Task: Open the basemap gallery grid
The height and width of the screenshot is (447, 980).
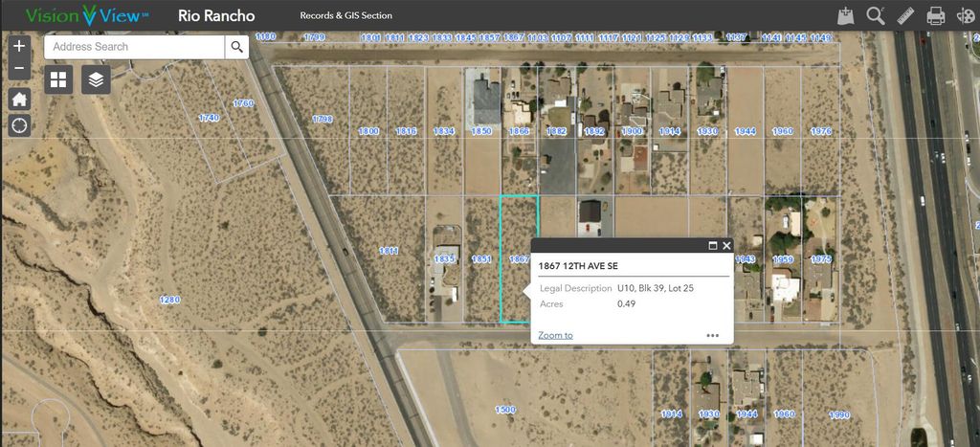Action: click(58, 79)
